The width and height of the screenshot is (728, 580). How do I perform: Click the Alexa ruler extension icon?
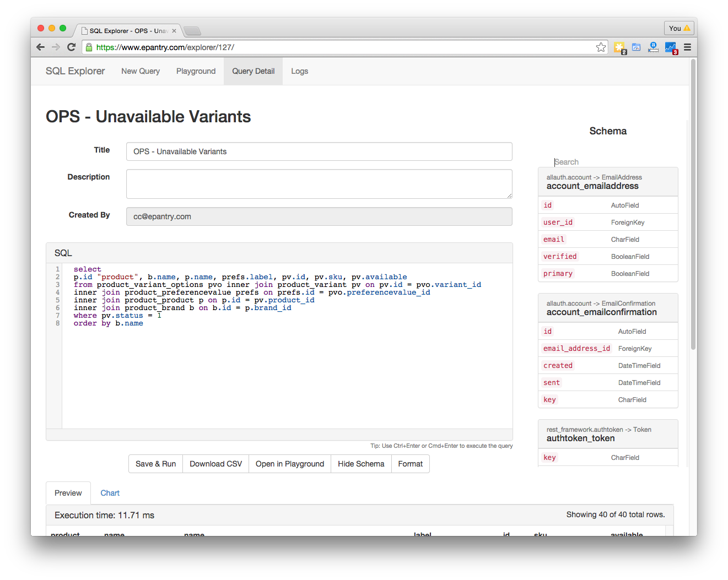click(x=653, y=47)
